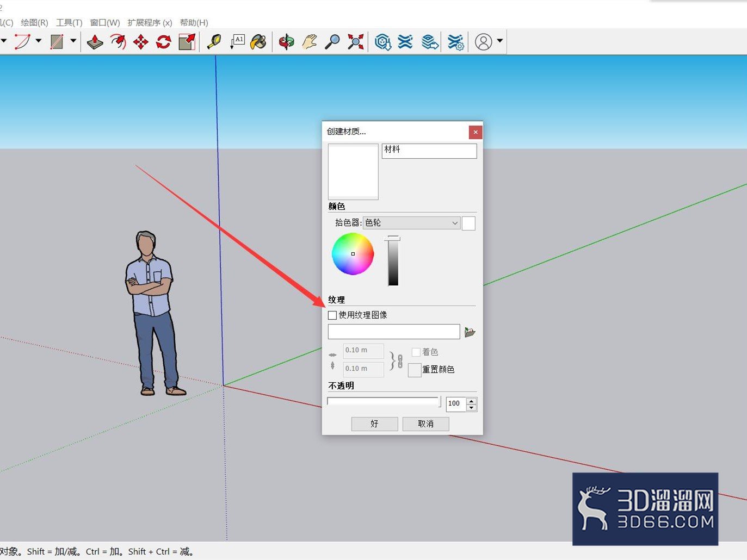Select the Paint Bucket tool
The height and width of the screenshot is (560, 747).
[x=259, y=42]
